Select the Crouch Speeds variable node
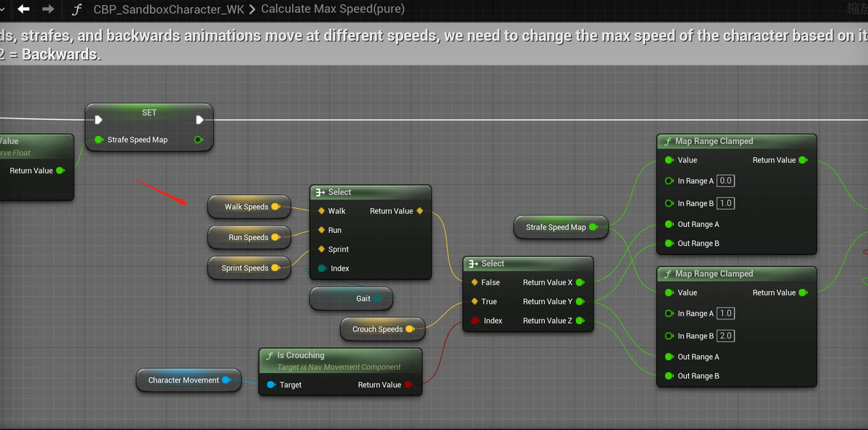 (382, 329)
